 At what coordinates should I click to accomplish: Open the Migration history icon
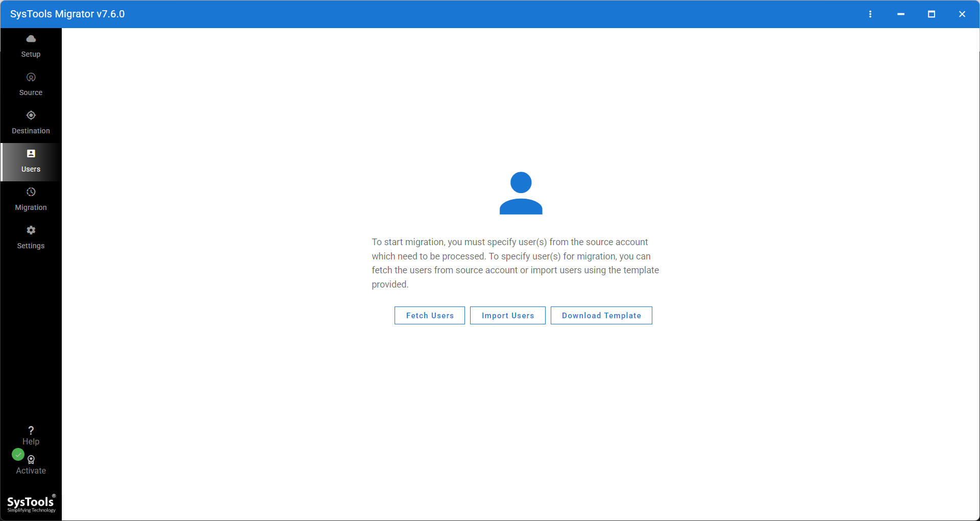[31, 192]
